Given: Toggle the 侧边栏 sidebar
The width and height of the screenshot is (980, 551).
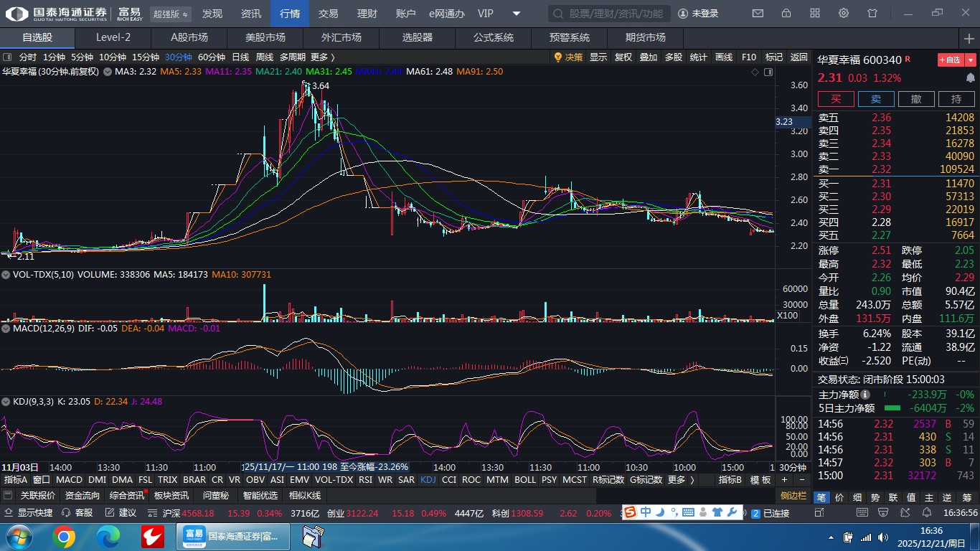Looking at the screenshot, I should (793, 496).
